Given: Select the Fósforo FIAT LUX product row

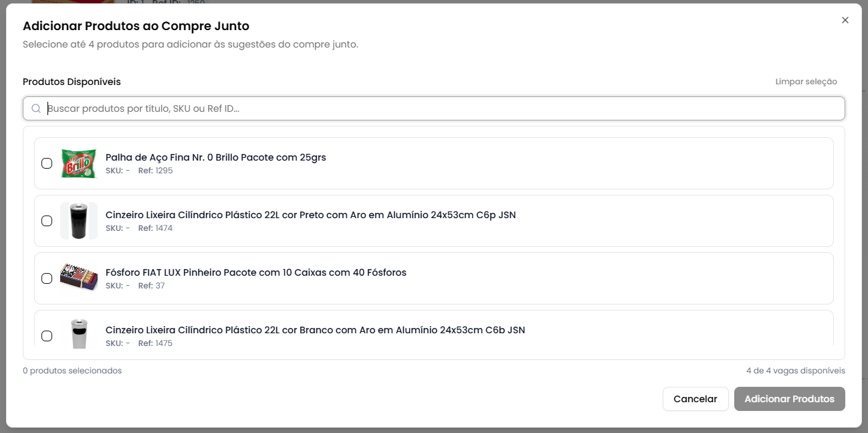Looking at the screenshot, I should tap(434, 278).
